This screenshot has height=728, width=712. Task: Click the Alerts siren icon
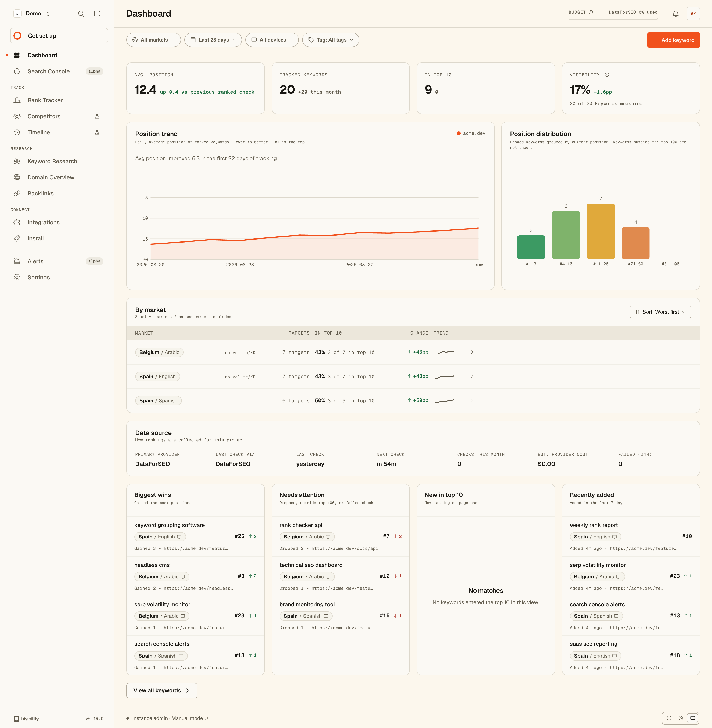(x=17, y=261)
